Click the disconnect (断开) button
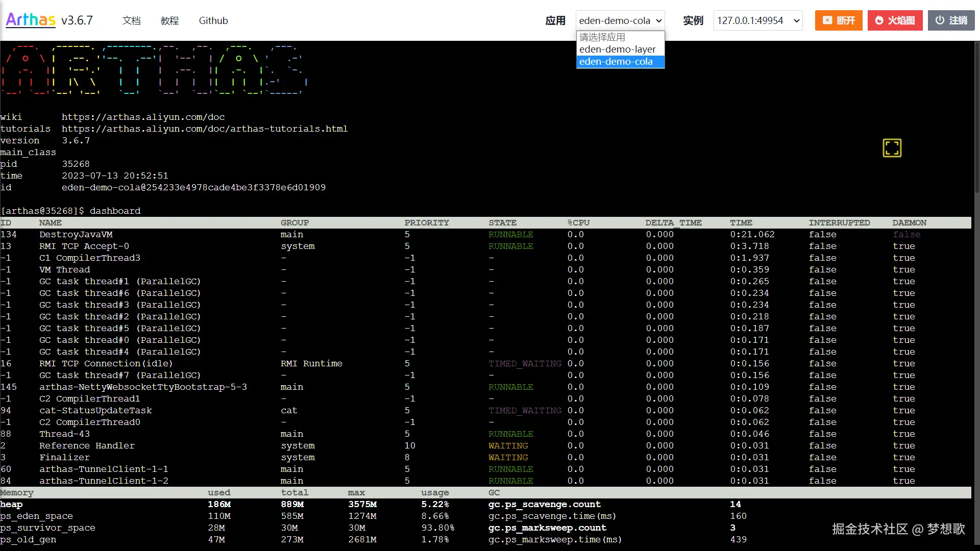Screen dimensions: 980x551 [x=838, y=20]
